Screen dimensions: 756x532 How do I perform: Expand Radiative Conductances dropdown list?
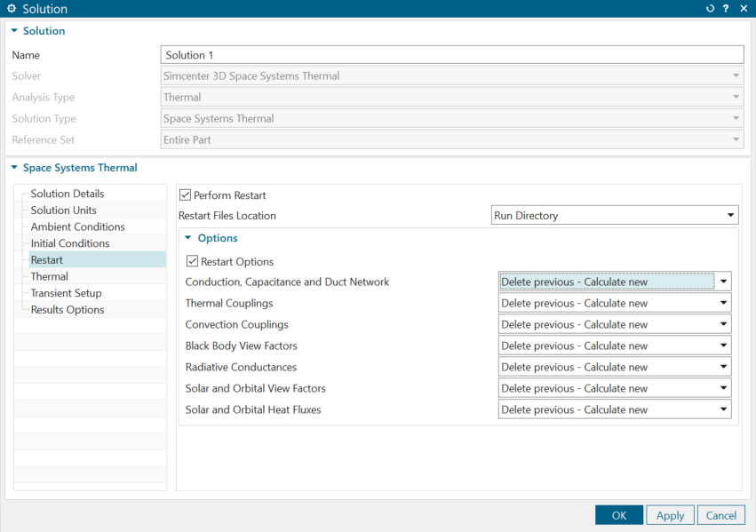(615, 367)
